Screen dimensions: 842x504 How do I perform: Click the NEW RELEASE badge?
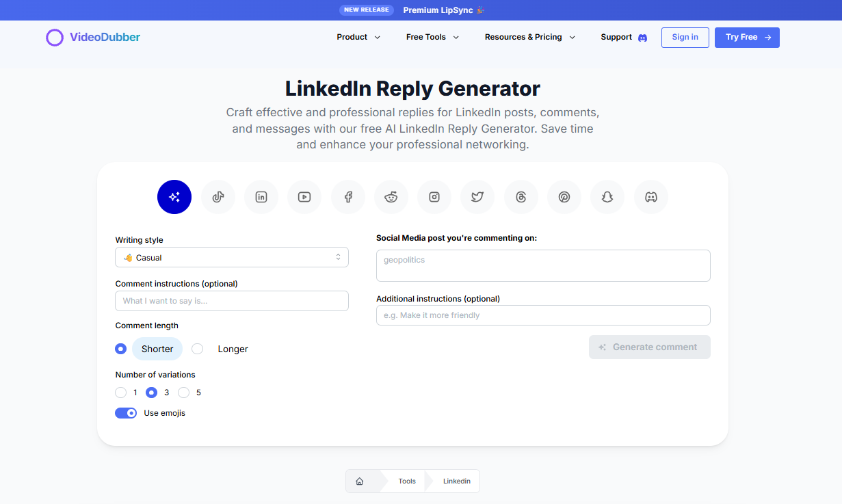(x=367, y=10)
